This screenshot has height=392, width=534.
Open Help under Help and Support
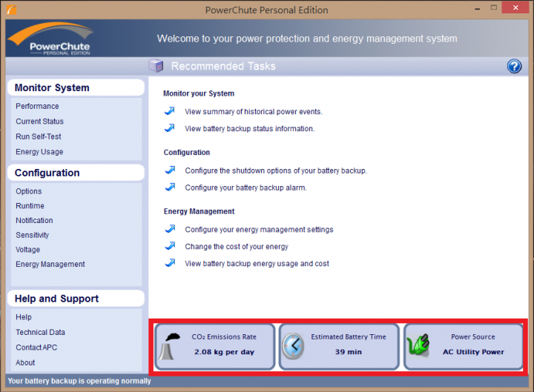click(24, 317)
